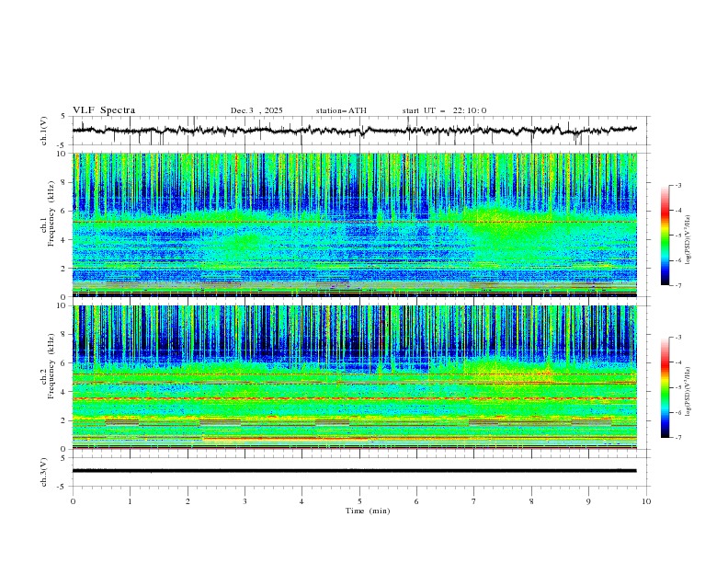
Task: Click the "Time (min)" axis label
Action: (368, 511)
